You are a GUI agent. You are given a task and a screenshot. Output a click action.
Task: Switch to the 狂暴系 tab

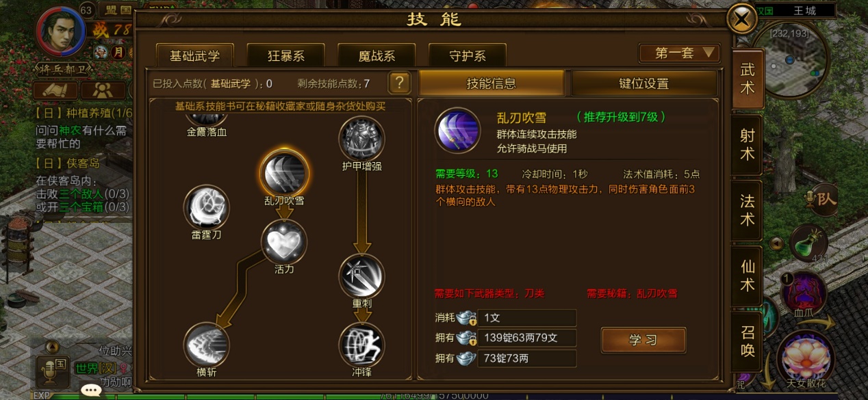[285, 56]
